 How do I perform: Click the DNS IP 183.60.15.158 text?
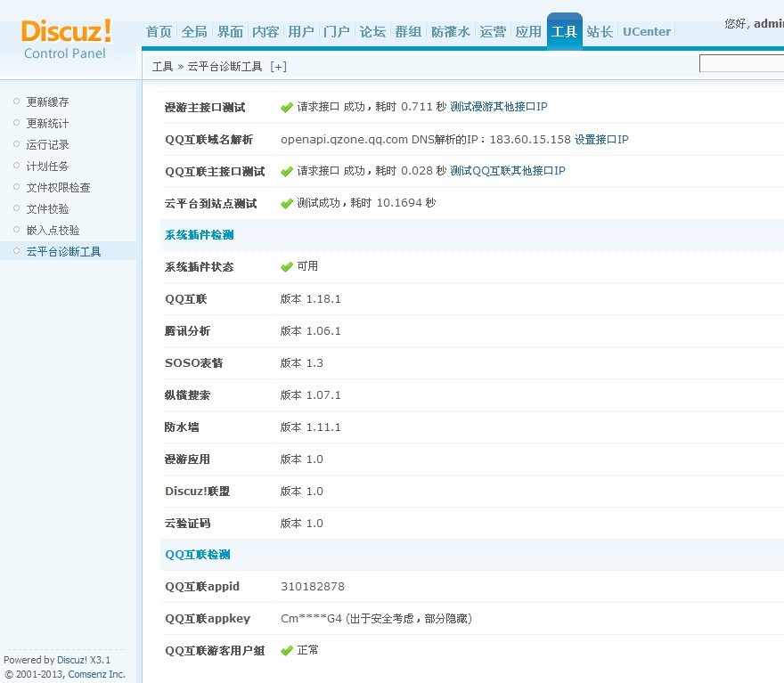[530, 140]
